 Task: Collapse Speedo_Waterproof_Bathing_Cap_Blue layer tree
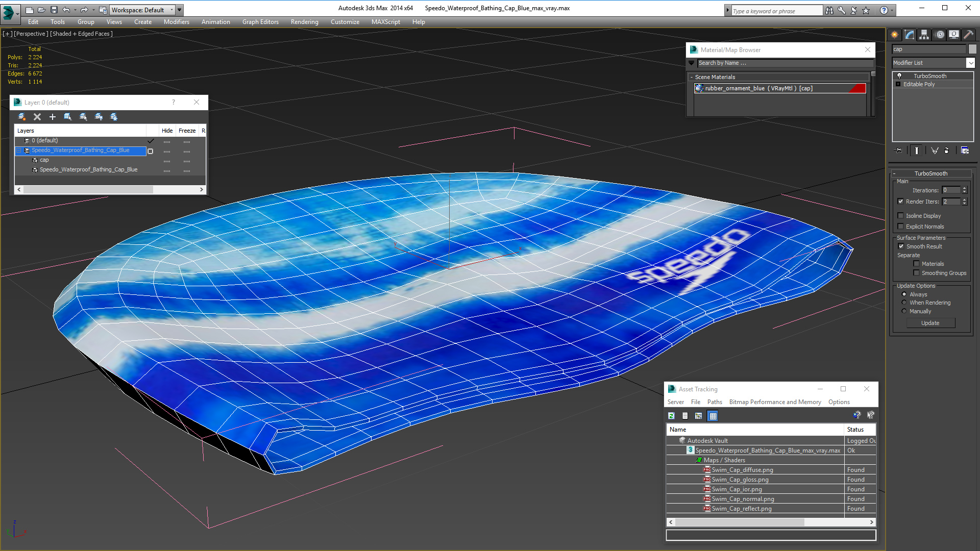tap(19, 151)
